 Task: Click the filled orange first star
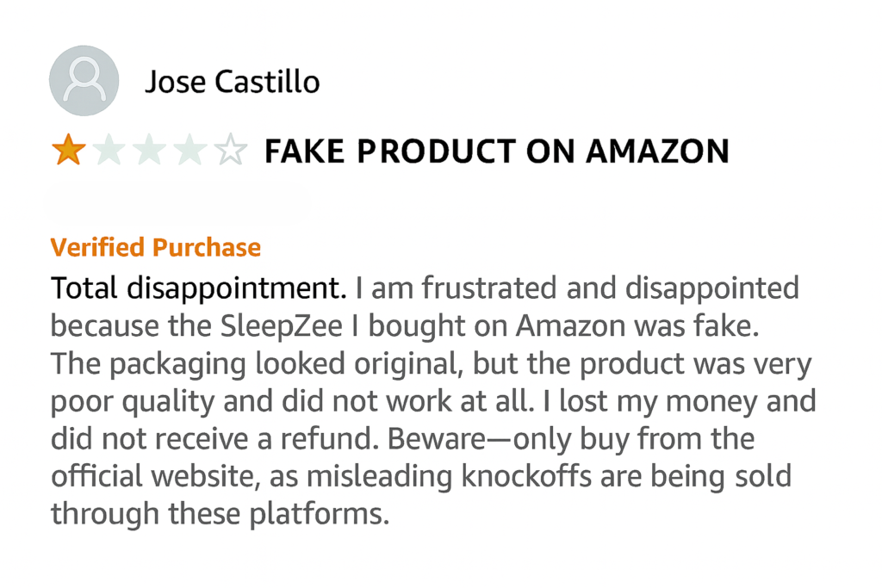coord(69,151)
